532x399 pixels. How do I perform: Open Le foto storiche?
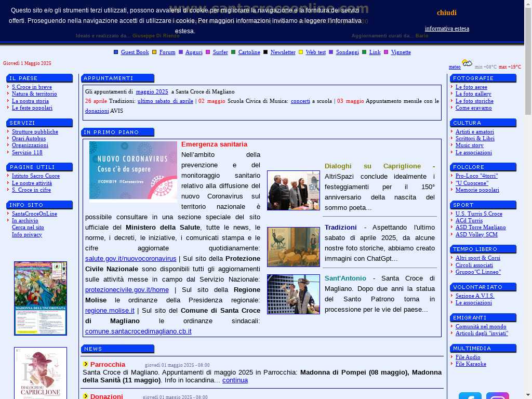click(x=474, y=101)
